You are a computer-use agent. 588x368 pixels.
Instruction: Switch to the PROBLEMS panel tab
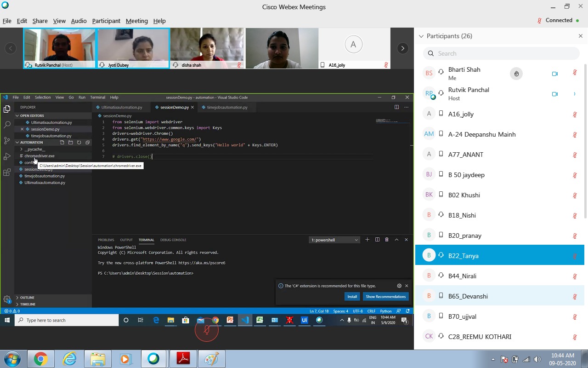(106, 240)
